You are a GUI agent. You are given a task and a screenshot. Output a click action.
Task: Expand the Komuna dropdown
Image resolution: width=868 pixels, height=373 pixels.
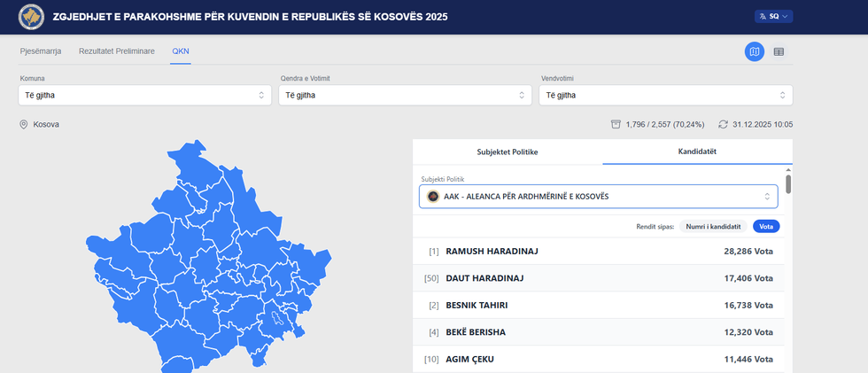[x=143, y=95]
